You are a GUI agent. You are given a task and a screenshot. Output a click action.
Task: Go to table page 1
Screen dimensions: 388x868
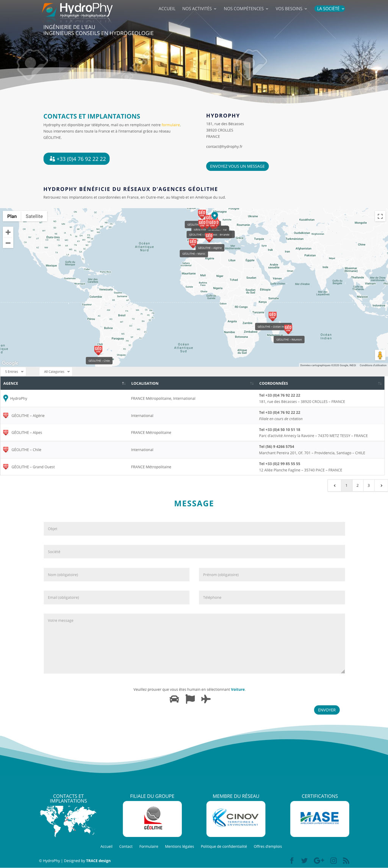point(346,485)
